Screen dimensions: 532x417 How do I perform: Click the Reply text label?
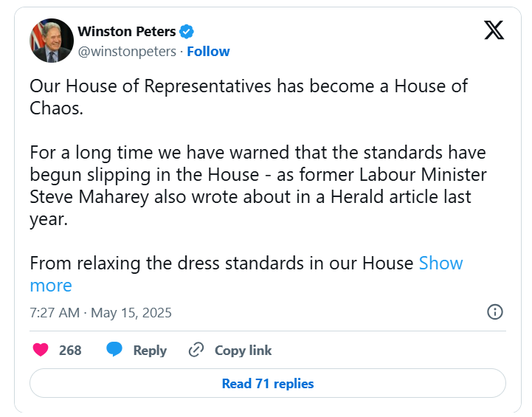[150, 351]
